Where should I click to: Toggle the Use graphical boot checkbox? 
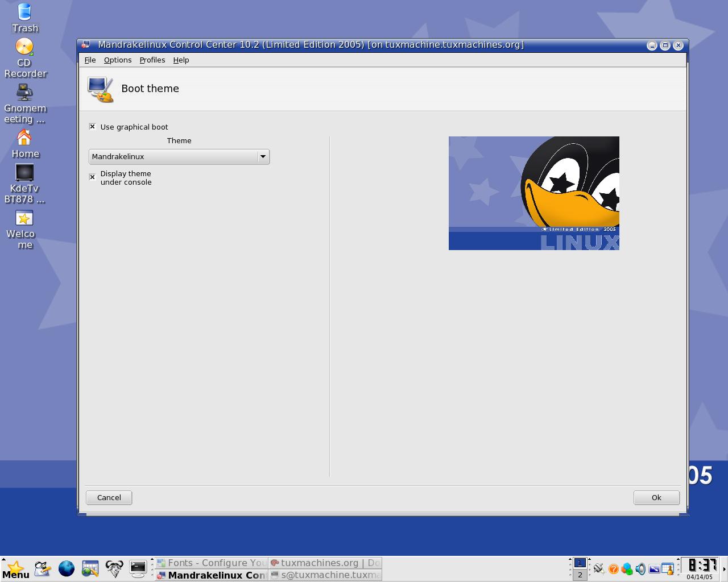92,127
